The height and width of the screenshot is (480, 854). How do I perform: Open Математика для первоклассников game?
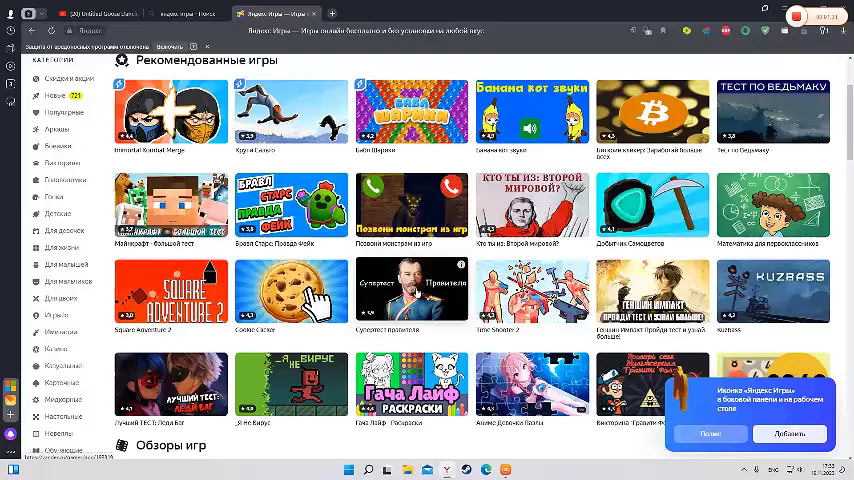[773, 205]
